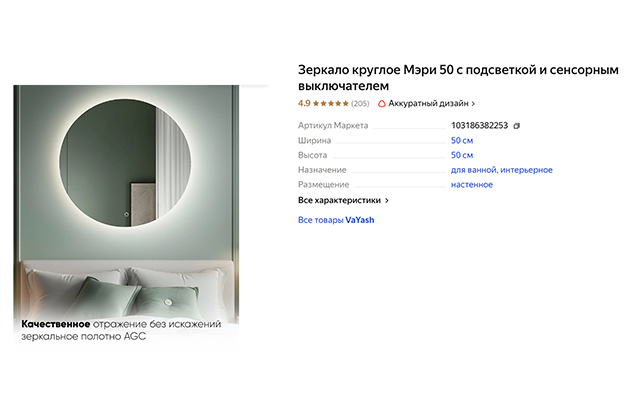Click the star rating icons
630x400 pixels.
[x=331, y=104]
